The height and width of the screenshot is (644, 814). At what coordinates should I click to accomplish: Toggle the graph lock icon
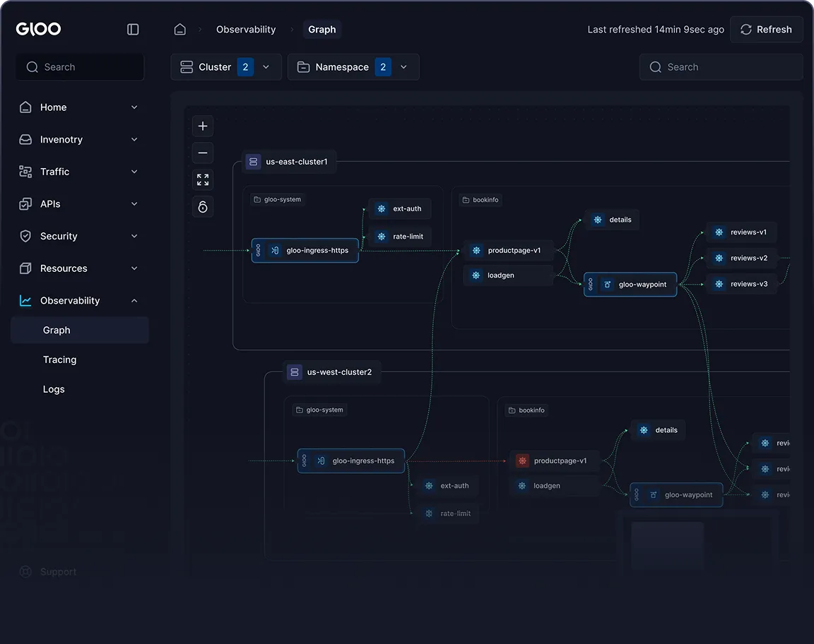coord(203,207)
